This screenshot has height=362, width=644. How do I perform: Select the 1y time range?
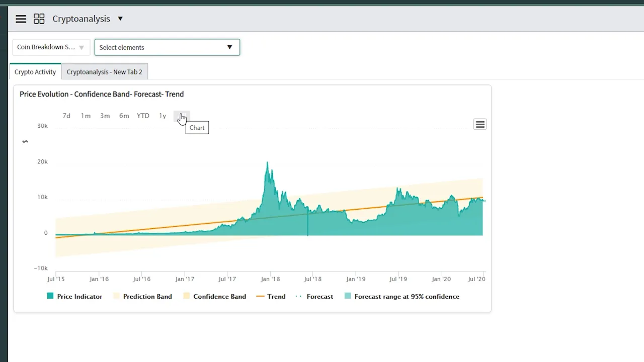pos(162,116)
